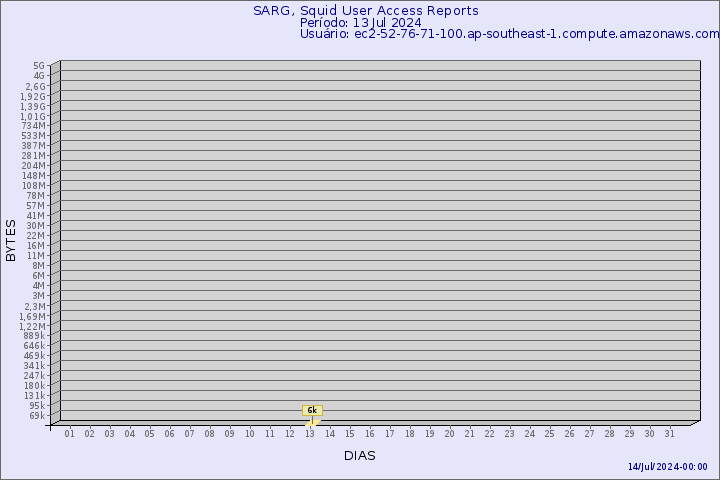Click the '469k' y-axis value
The image size is (720, 480).
34,356
